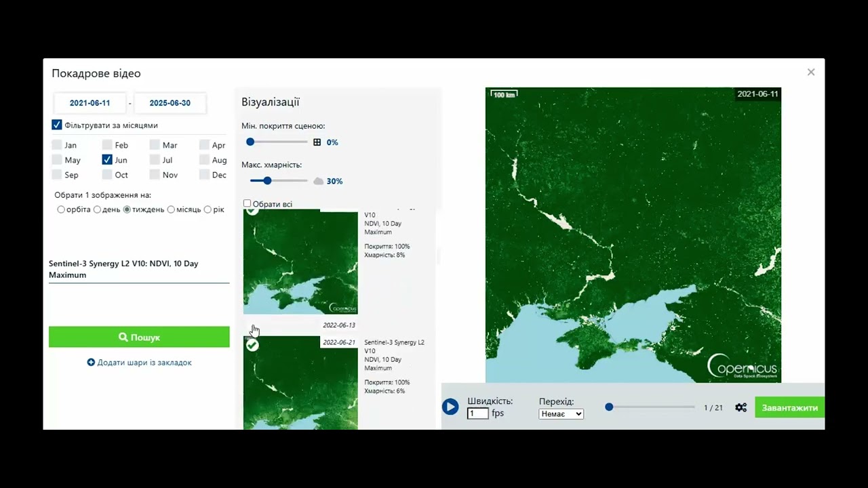This screenshot has width=868, height=488.
Task: Click the Пошук search button
Action: (139, 337)
